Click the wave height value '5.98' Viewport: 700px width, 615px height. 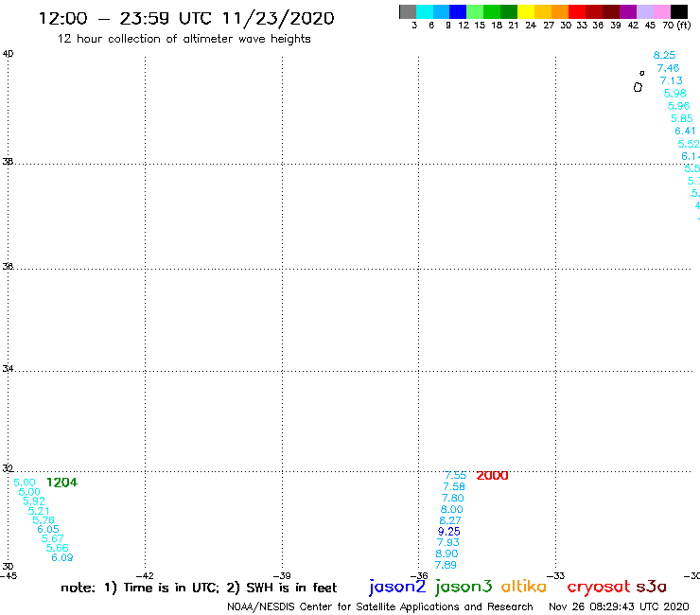pos(675,94)
